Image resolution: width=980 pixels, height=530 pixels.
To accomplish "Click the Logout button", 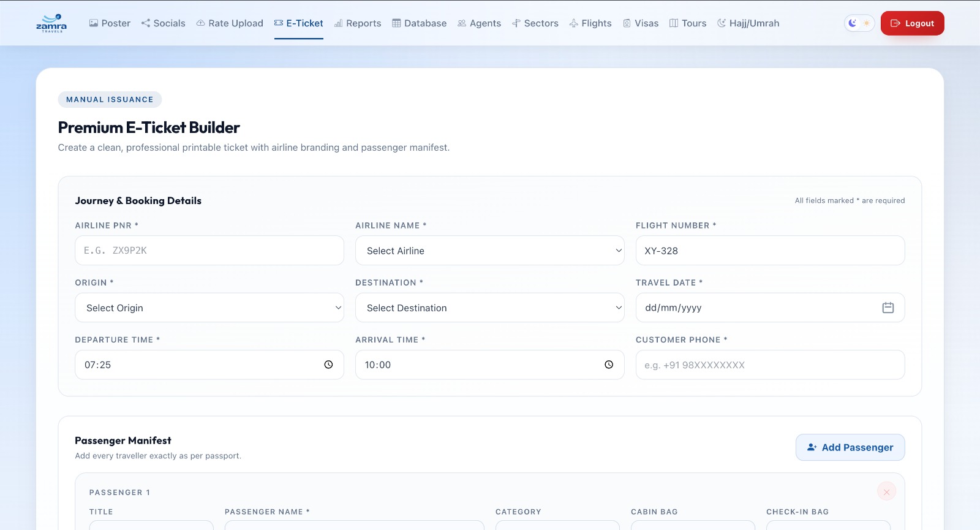I will tap(913, 23).
